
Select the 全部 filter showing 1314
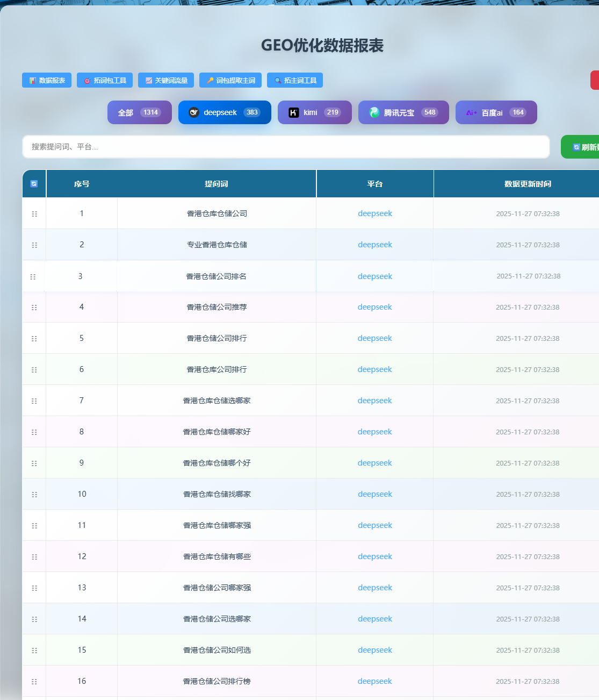tap(139, 112)
